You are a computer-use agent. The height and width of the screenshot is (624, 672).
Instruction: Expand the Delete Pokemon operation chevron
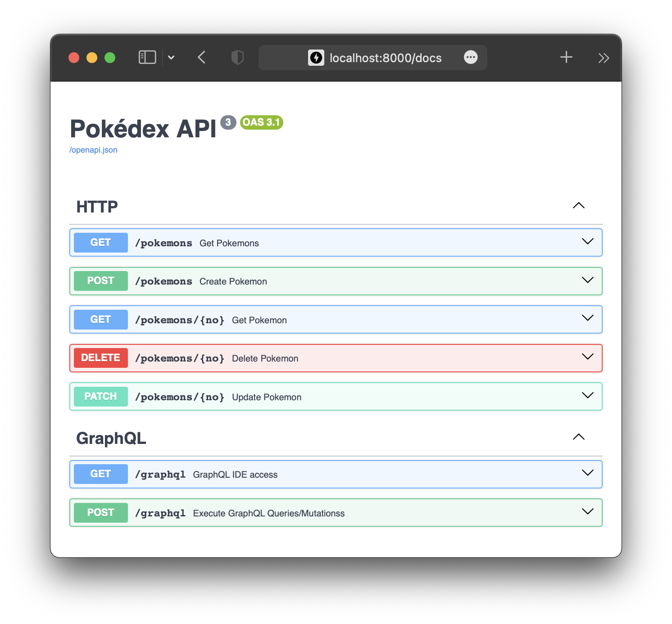(587, 357)
